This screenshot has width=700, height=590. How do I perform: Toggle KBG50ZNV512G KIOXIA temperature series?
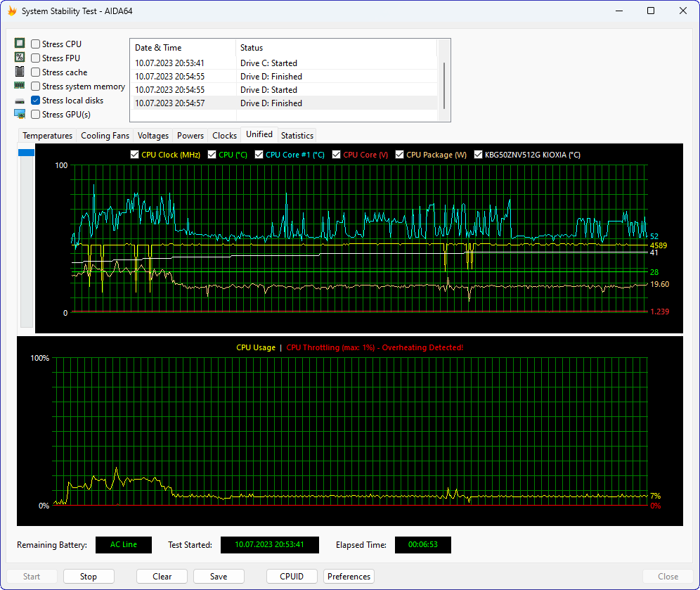coord(479,155)
